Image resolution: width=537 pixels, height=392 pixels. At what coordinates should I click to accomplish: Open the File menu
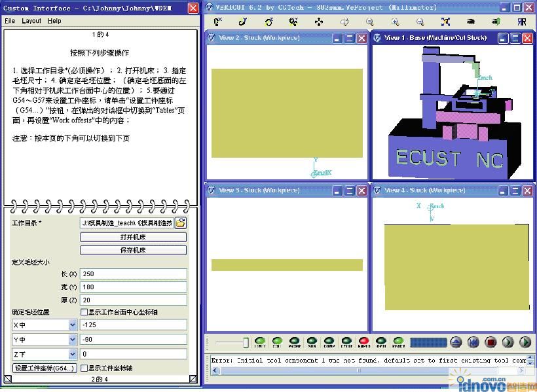(x=10, y=21)
